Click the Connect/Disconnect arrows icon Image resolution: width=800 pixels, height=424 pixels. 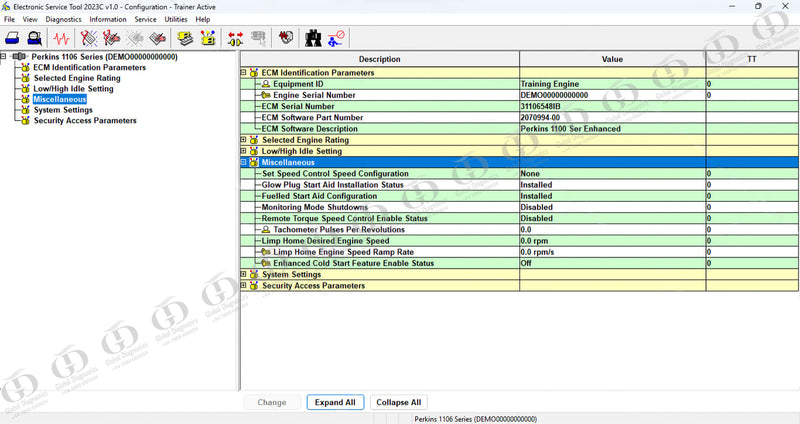click(x=235, y=38)
